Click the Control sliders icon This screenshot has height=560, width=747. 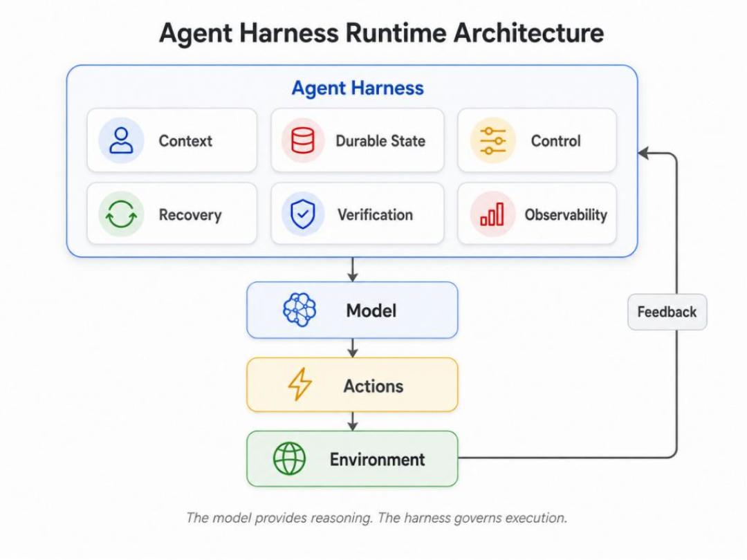pyautogui.click(x=492, y=140)
